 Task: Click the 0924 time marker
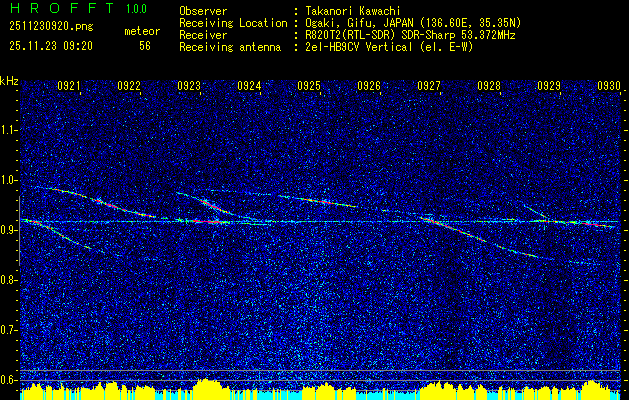249,85
